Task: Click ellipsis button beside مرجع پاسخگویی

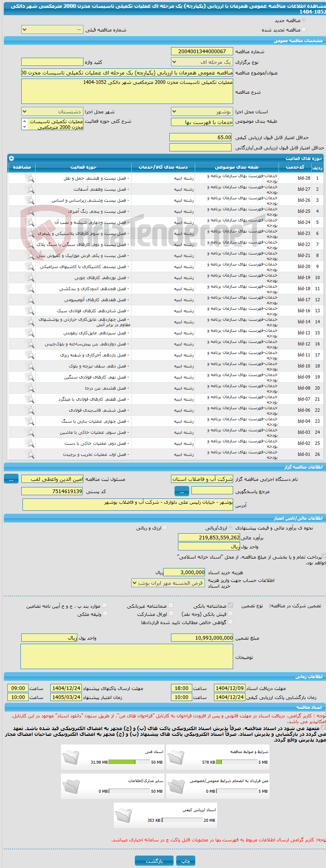Action: pos(182,491)
